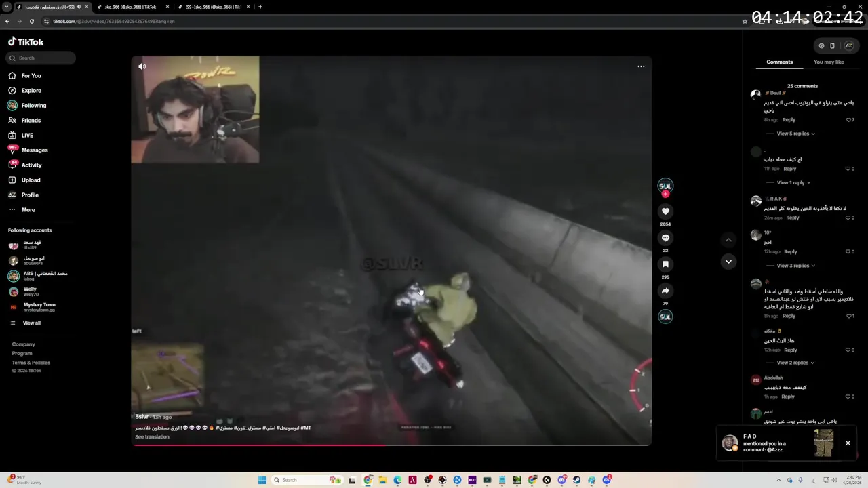Viewport: 868px width, 488px height.
Task: Share the video with the arrow icon
Action: [665, 291]
